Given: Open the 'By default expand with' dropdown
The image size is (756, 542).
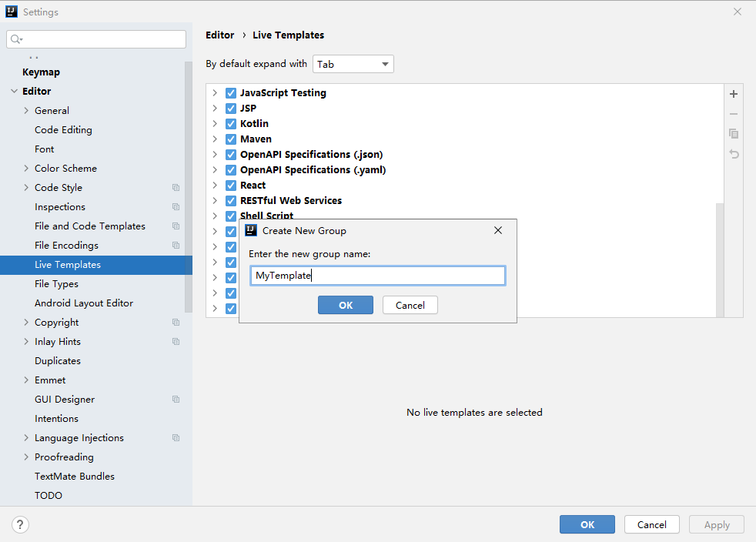Looking at the screenshot, I should 353,65.
